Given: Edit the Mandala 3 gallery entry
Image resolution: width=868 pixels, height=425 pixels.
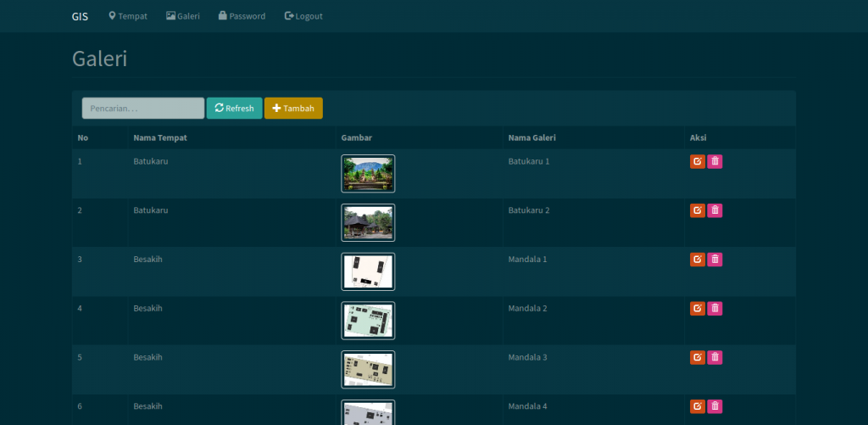Looking at the screenshot, I should point(698,357).
